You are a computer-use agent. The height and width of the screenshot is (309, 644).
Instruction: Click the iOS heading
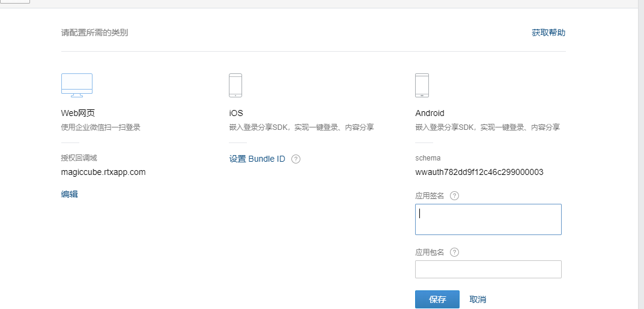click(x=236, y=113)
